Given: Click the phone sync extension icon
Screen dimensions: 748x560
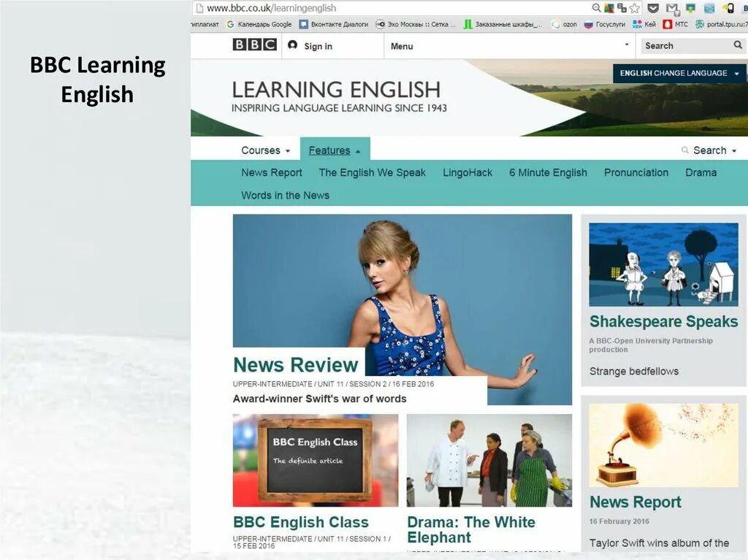Looking at the screenshot, I should 728,8.
